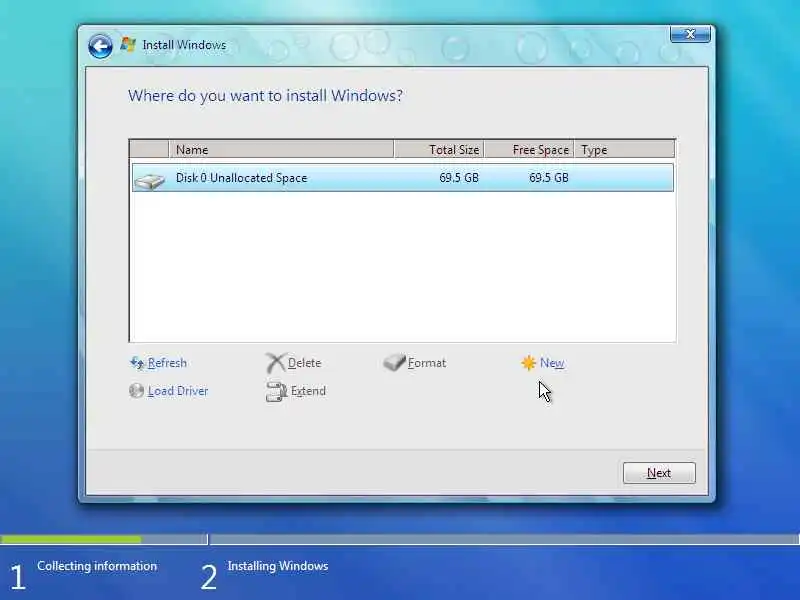This screenshot has width=800, height=600.
Task: Click the Install Windows title text
Action: click(184, 45)
